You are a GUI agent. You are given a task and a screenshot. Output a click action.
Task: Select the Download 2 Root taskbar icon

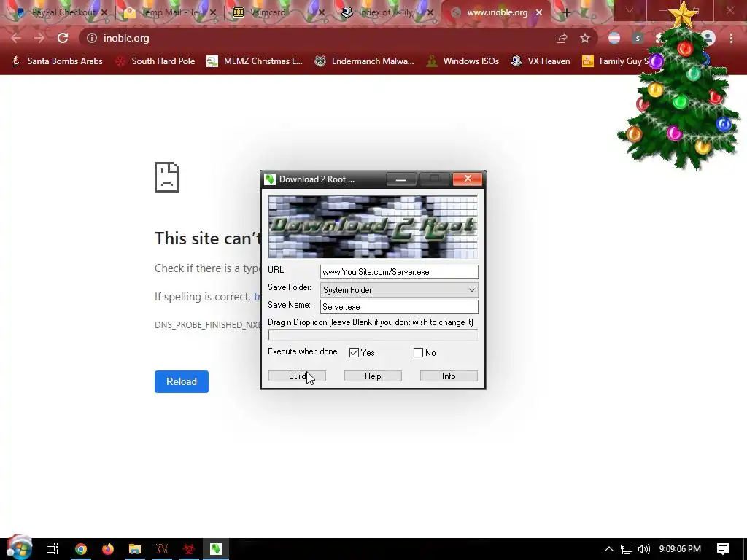pos(216,549)
